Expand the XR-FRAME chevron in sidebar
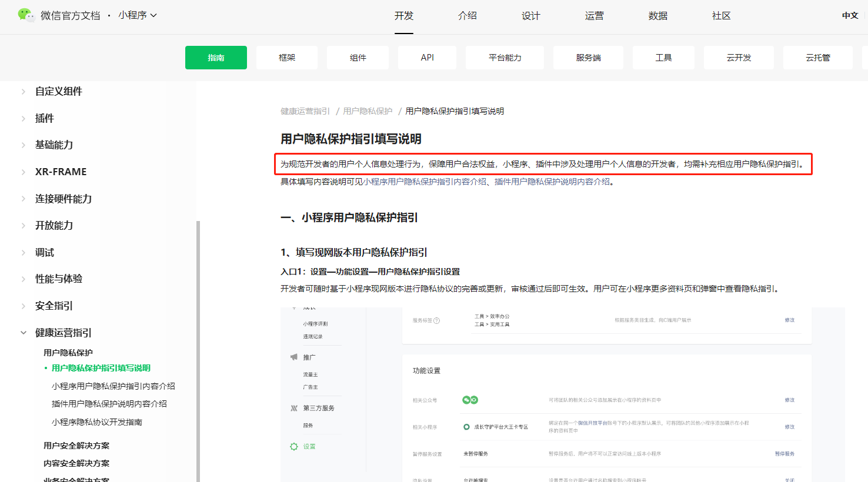 (24, 172)
